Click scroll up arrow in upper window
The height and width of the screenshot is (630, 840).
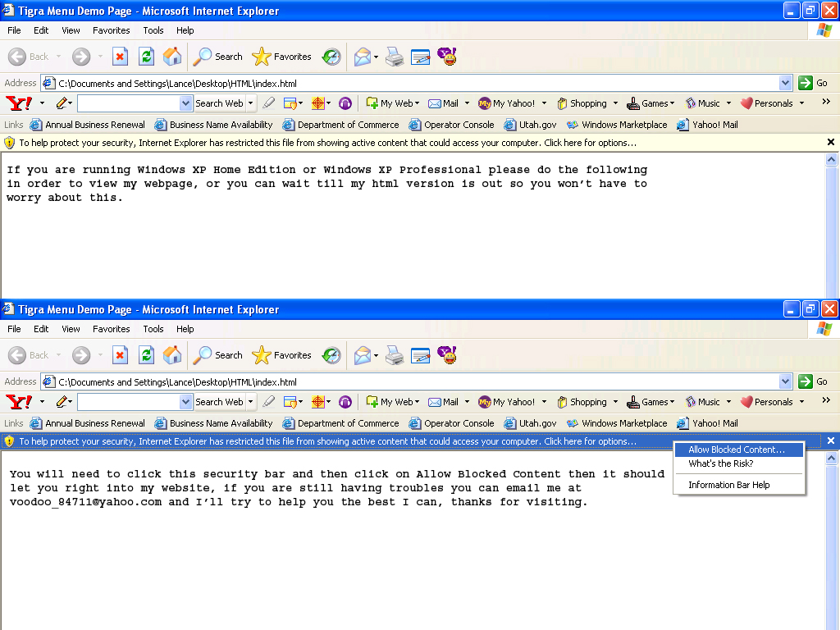tap(831, 159)
